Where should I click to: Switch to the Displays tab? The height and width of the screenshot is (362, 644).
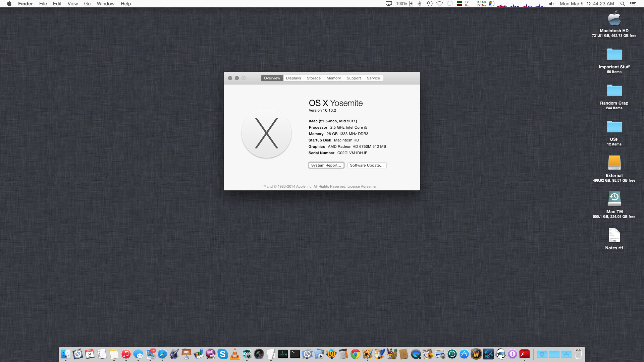click(293, 78)
